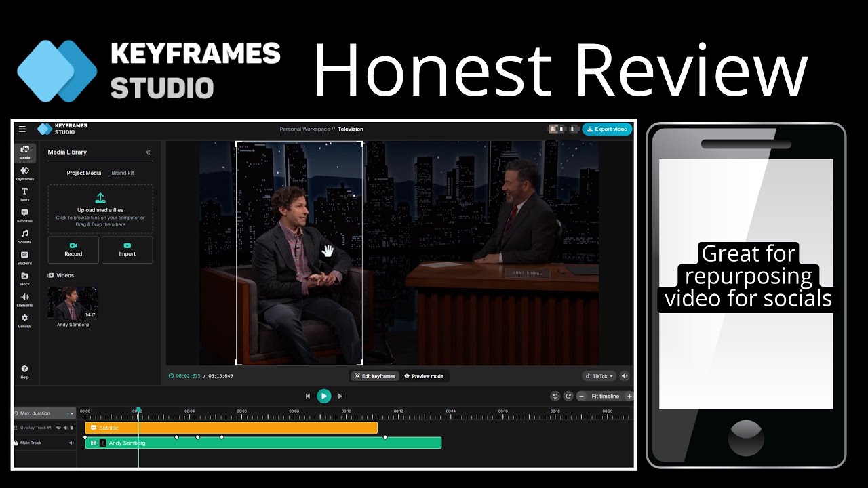Viewport: 868px width, 488px height.
Task: Select the keyframe diamond at clip start
Action: pyautogui.click(x=85, y=437)
